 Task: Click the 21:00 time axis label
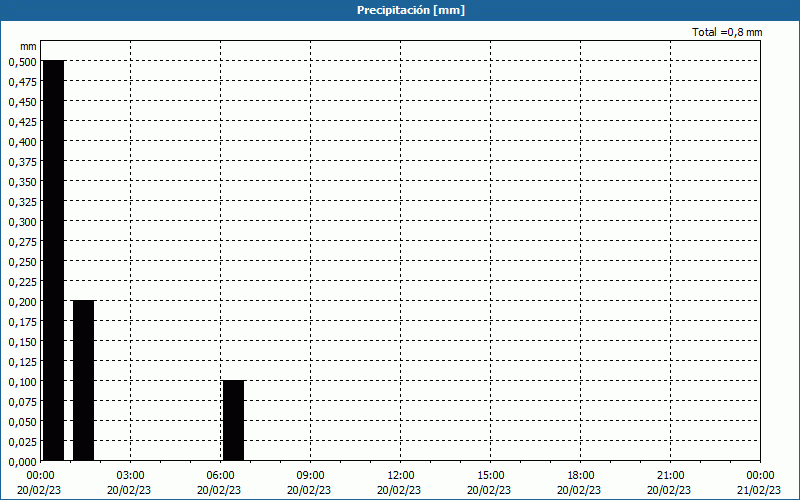click(670, 476)
